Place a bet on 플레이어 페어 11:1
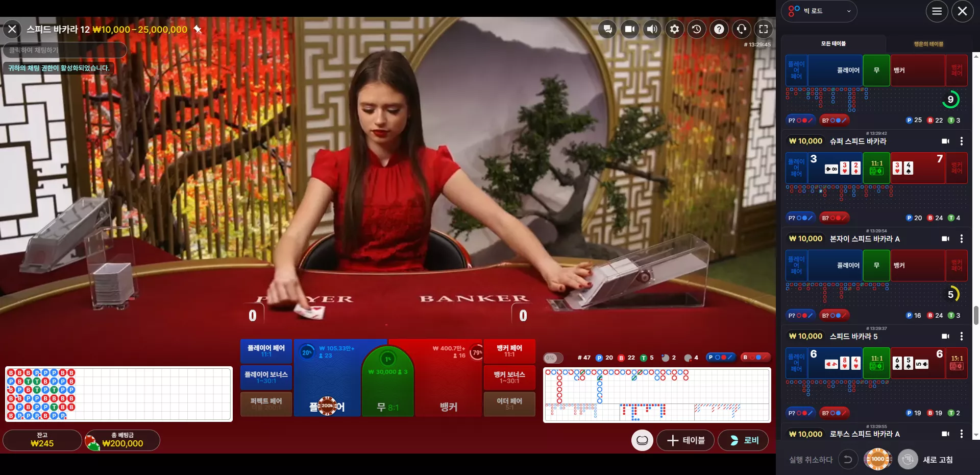Image resolution: width=980 pixels, height=475 pixels. pyautogui.click(x=266, y=351)
